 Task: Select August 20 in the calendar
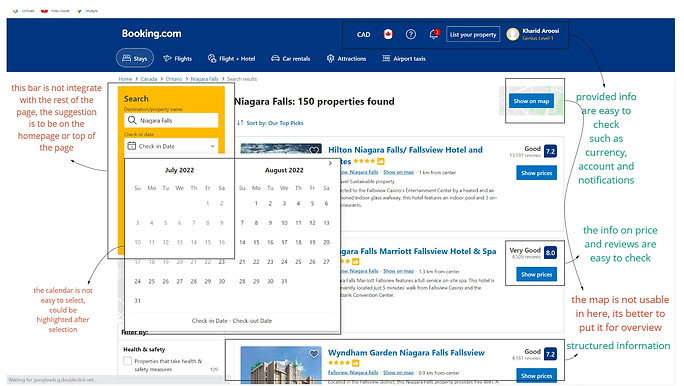(x=326, y=242)
